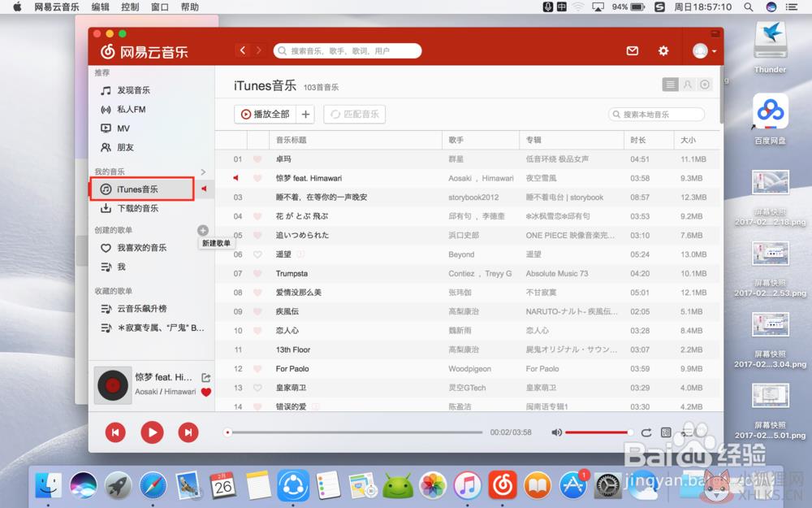Viewport: 812px width, 508px height.
Task: Focus the top search music field
Action: 348,50
